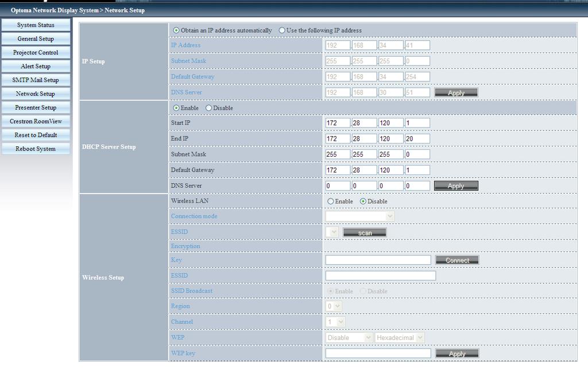Select Use the following IP address
The image size is (588, 368).
click(282, 30)
